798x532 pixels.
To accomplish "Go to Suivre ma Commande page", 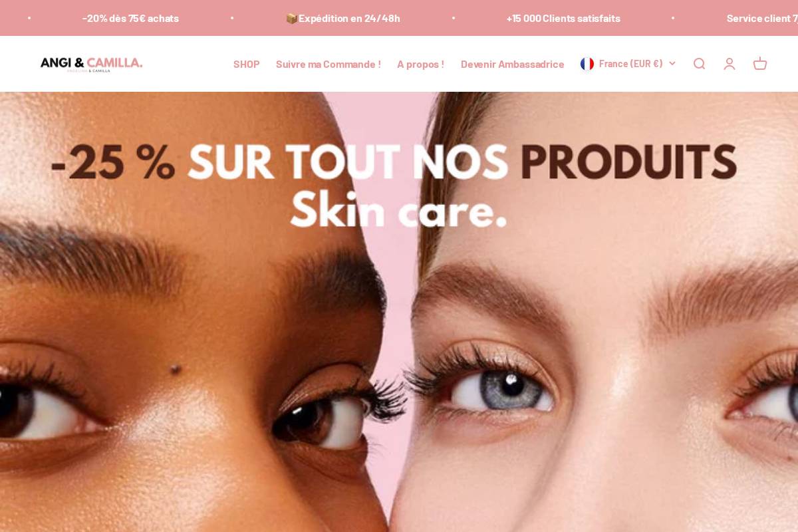I will click(329, 64).
